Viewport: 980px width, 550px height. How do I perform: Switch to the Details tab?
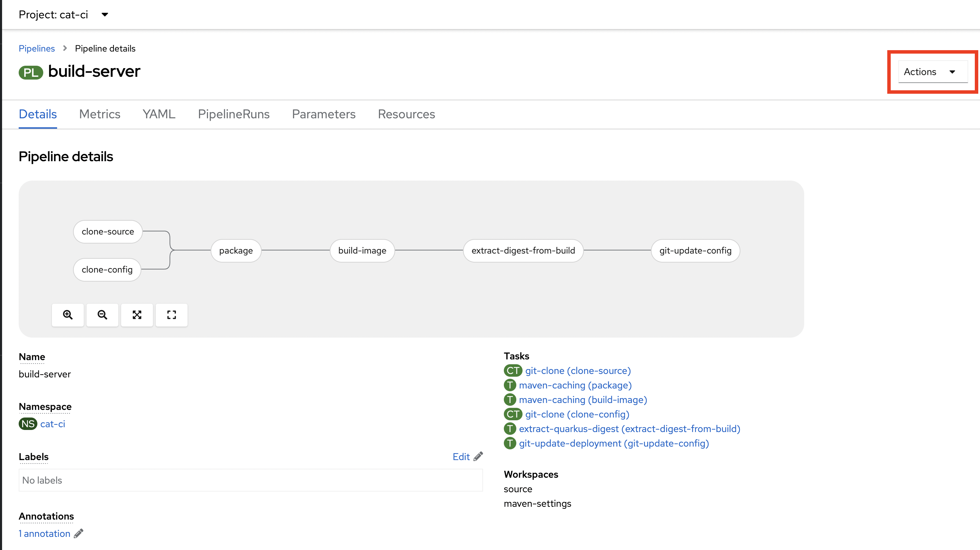tap(38, 114)
